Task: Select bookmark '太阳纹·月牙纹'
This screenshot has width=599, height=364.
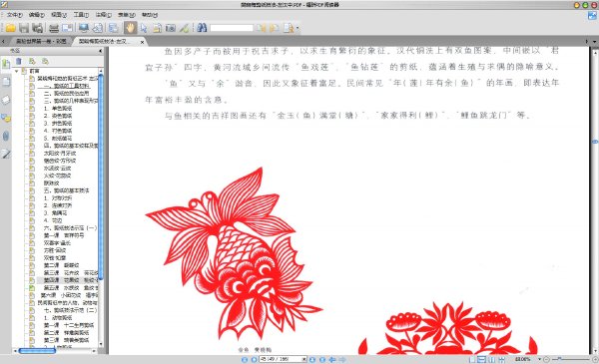Action: pyautogui.click(x=60, y=153)
